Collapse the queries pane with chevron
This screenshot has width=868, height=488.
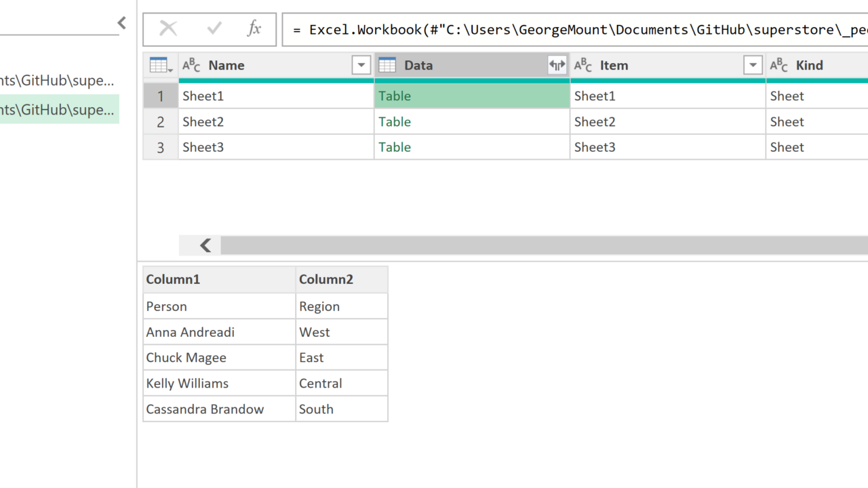[121, 23]
